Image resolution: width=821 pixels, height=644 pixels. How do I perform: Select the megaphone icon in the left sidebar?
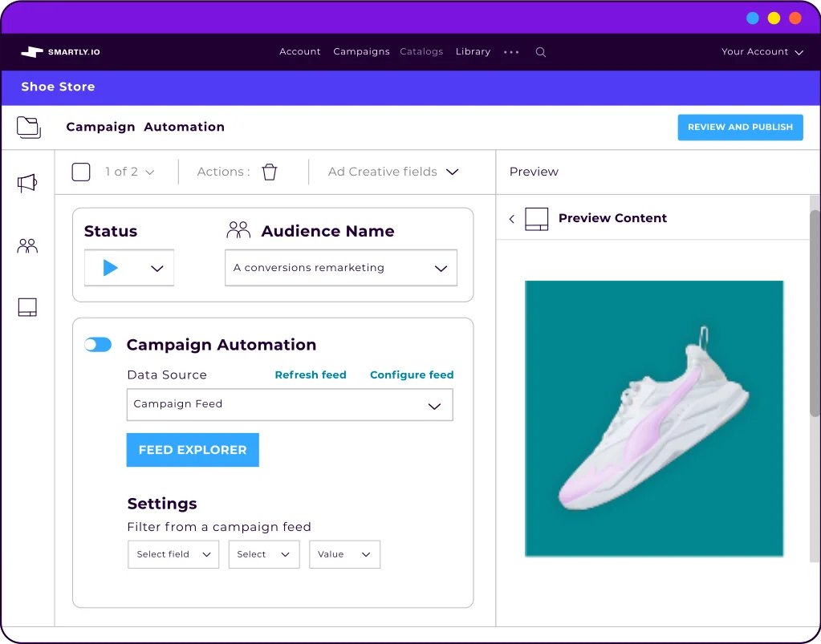[27, 183]
